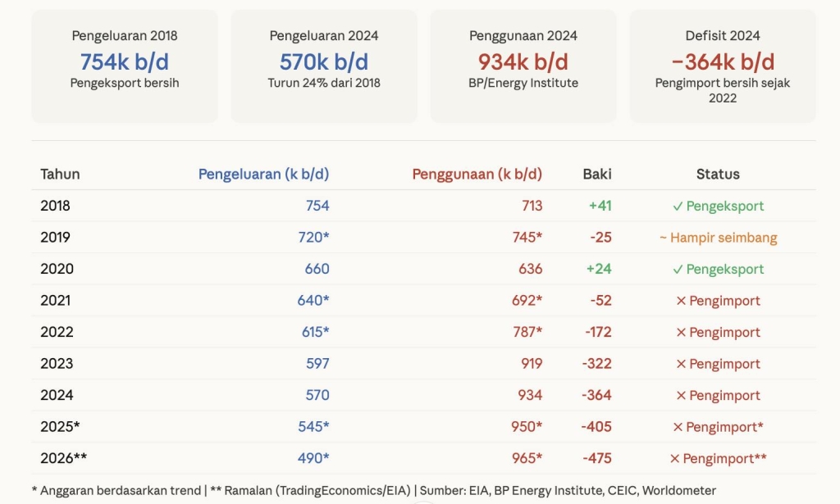Screen dimensions: 840x504
Task: Click the Pengeluaran 2018 summary card
Action: point(125,66)
